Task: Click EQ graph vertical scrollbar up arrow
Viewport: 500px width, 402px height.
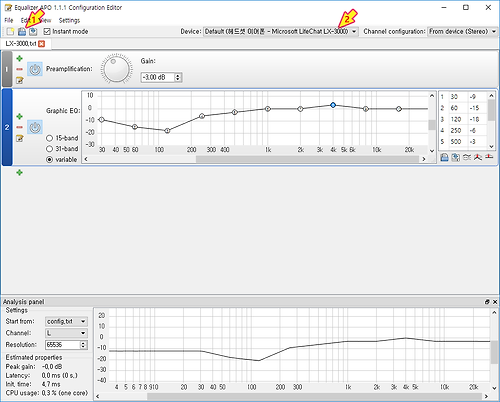Action: 432,96
